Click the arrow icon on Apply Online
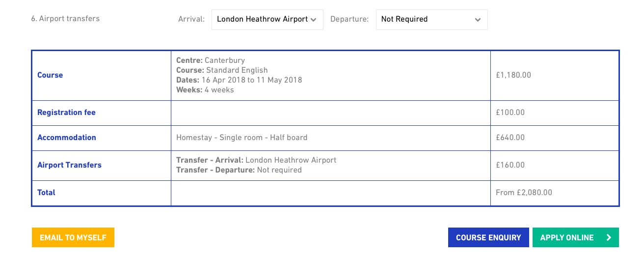Viewport: 644px width, 260px height. tap(609, 237)
